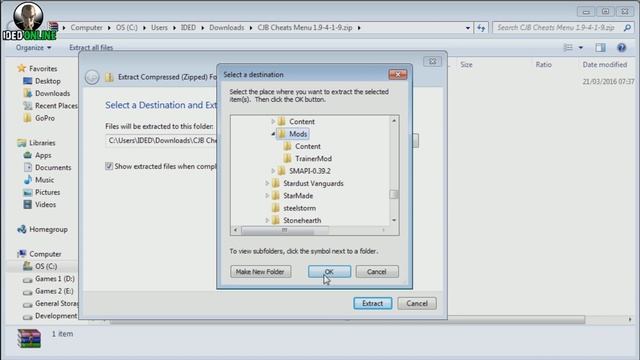Click Computer in address breadcrumb
This screenshot has width=640, height=360.
87,28
